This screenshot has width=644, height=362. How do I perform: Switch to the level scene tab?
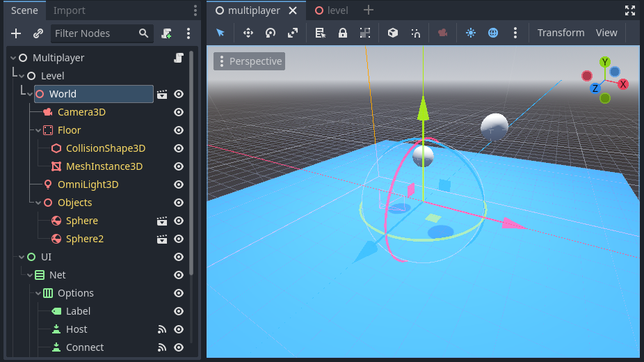coord(332,10)
